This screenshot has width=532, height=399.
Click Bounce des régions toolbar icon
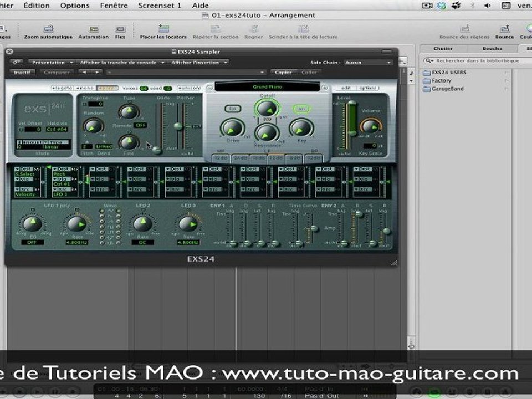click(464, 28)
